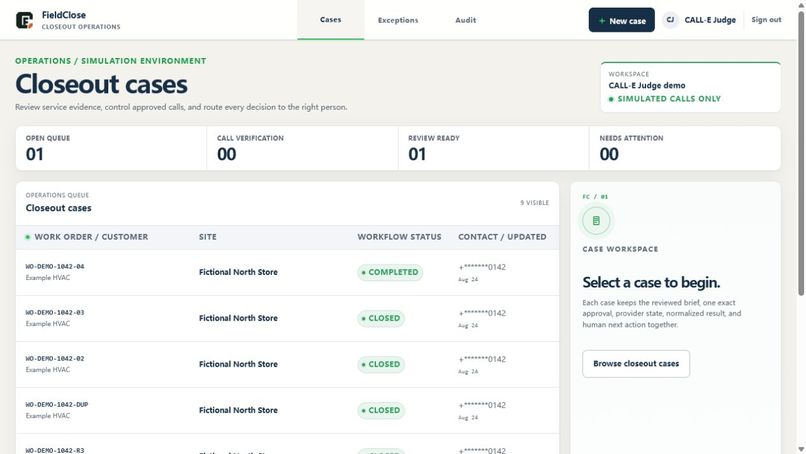The width and height of the screenshot is (806, 454).
Task: Click the Work Order / Customer column header
Action: pos(91,237)
